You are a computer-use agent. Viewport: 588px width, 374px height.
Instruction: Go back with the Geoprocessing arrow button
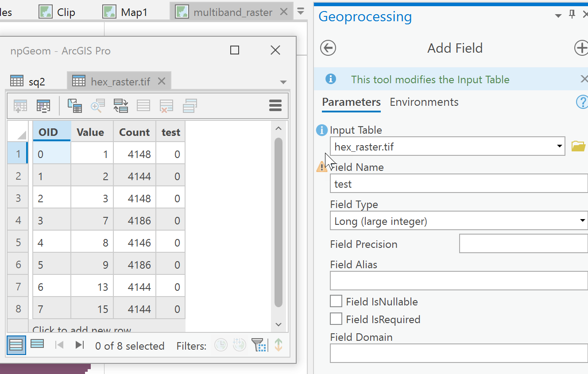328,48
